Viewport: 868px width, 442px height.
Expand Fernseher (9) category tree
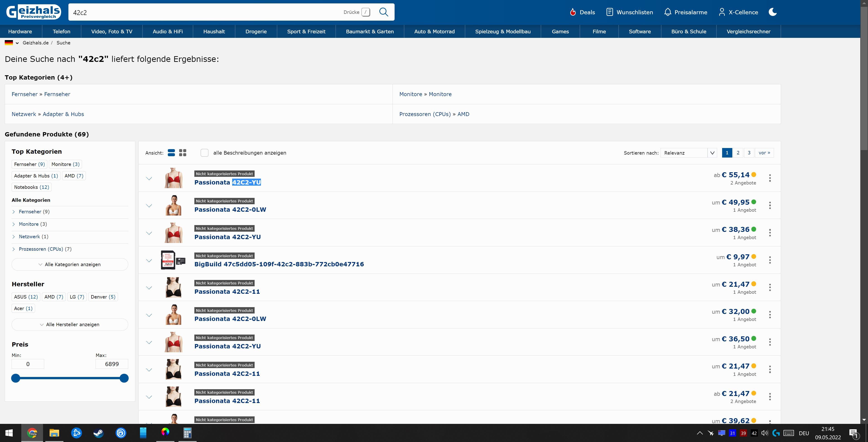click(14, 212)
